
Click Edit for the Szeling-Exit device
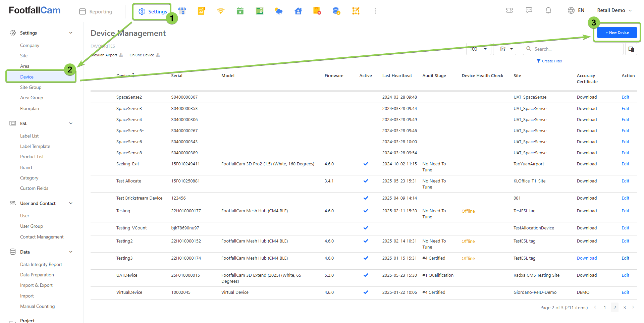pos(625,164)
